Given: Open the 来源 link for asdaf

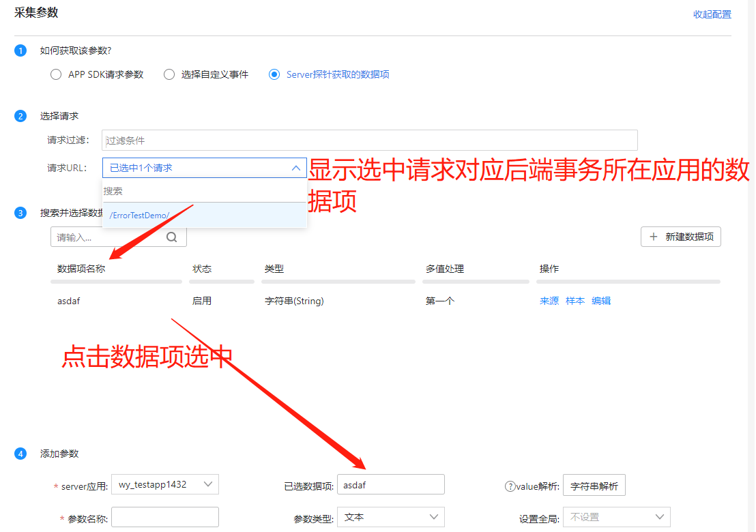Looking at the screenshot, I should (x=549, y=301).
